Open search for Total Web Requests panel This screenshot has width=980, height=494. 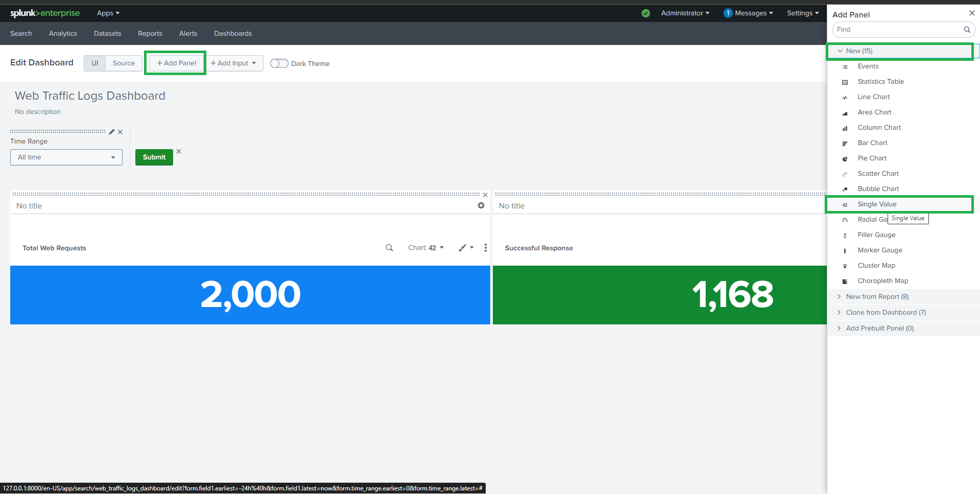click(389, 248)
